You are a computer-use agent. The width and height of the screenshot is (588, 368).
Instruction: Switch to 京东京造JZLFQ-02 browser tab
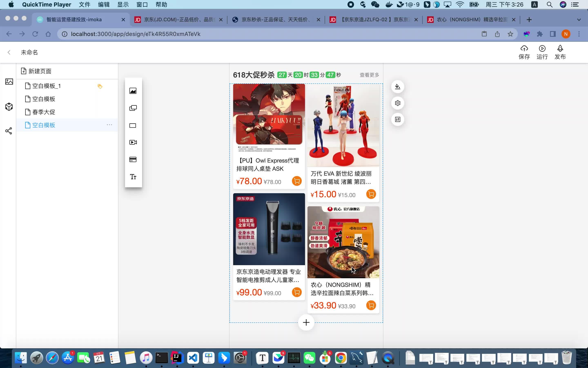click(373, 19)
